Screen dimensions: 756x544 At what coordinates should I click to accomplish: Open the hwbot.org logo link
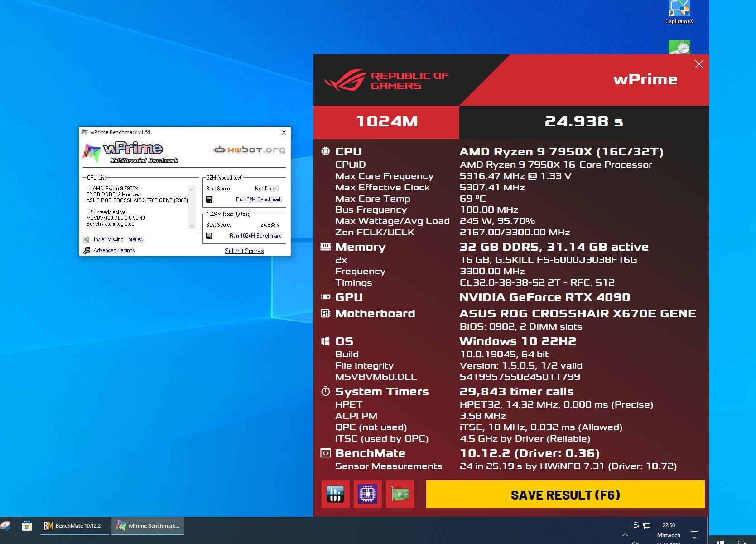pos(249,150)
